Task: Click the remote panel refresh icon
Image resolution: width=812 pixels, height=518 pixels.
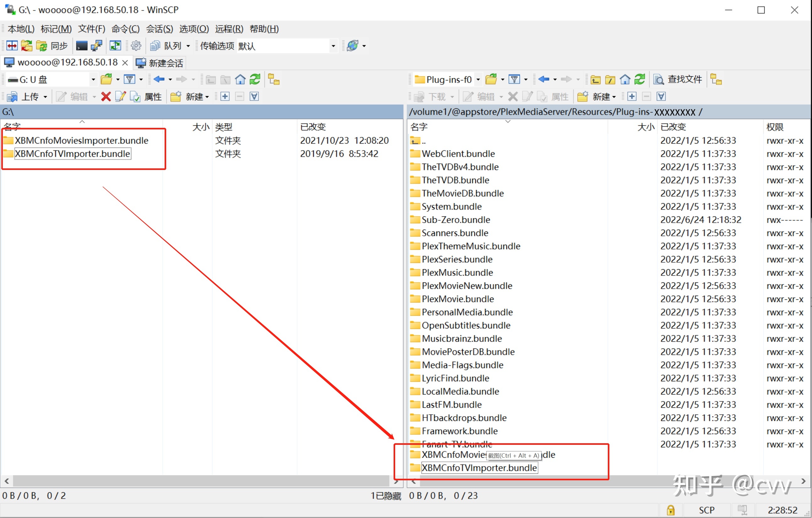Action: (x=640, y=79)
